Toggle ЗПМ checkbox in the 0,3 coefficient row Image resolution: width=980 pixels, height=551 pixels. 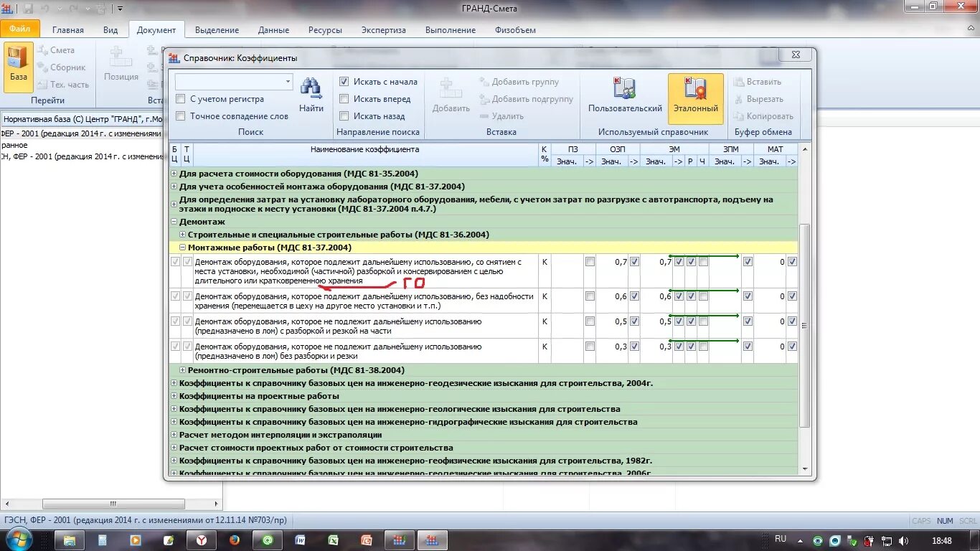point(748,347)
